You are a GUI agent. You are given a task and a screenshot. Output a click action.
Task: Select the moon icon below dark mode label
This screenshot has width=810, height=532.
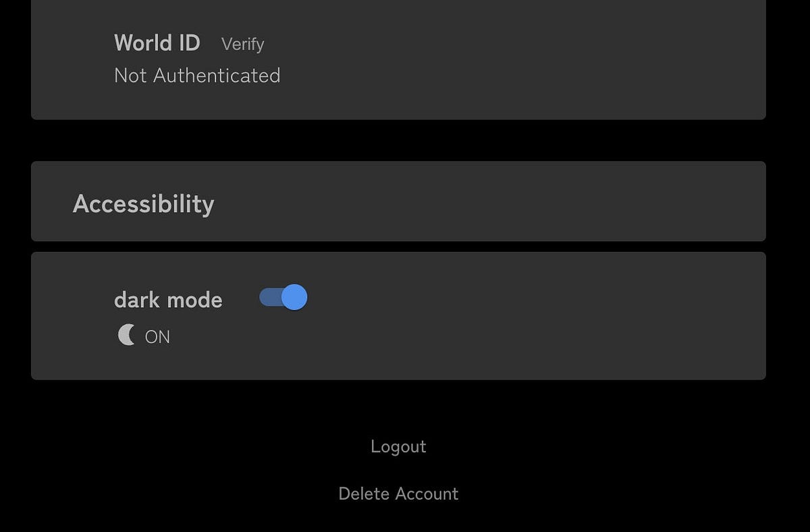(126, 335)
